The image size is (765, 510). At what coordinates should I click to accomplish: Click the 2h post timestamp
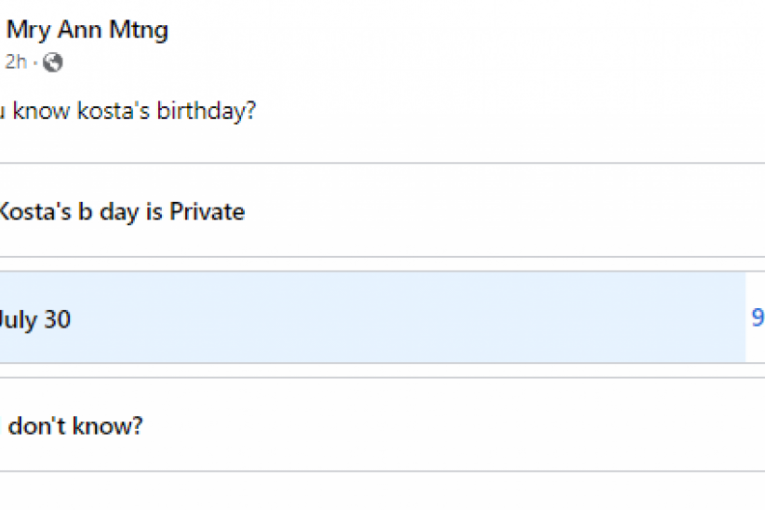pos(16,62)
